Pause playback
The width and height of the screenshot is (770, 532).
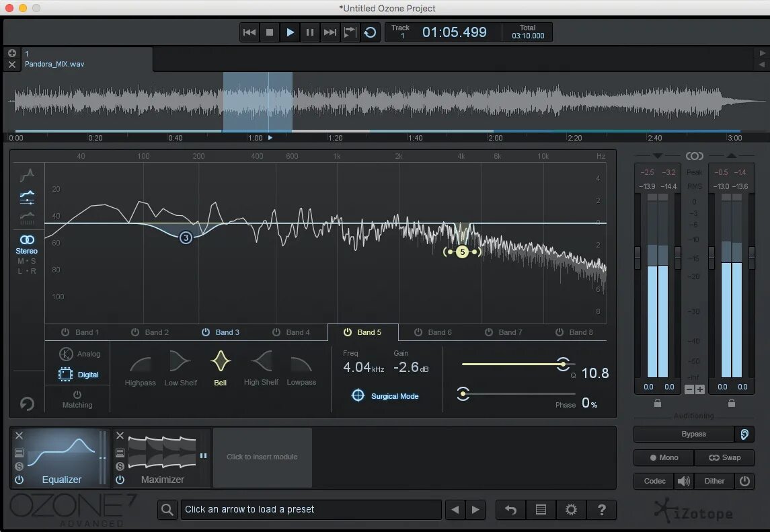click(310, 32)
